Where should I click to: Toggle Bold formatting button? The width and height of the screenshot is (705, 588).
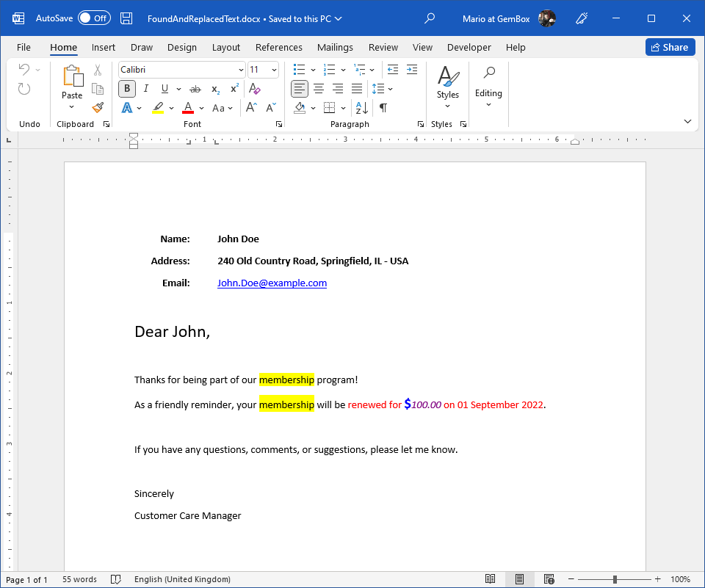click(x=127, y=89)
